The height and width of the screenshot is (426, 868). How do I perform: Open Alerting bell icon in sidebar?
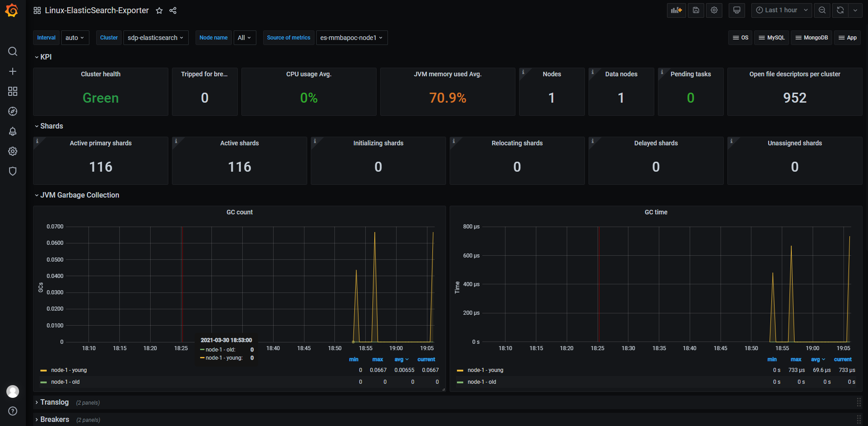(x=13, y=131)
